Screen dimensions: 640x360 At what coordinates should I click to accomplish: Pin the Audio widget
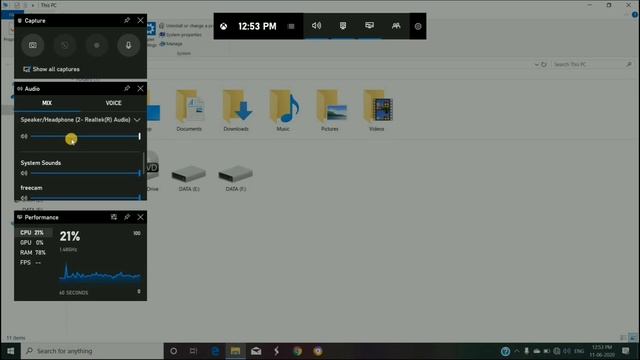pos(127,89)
